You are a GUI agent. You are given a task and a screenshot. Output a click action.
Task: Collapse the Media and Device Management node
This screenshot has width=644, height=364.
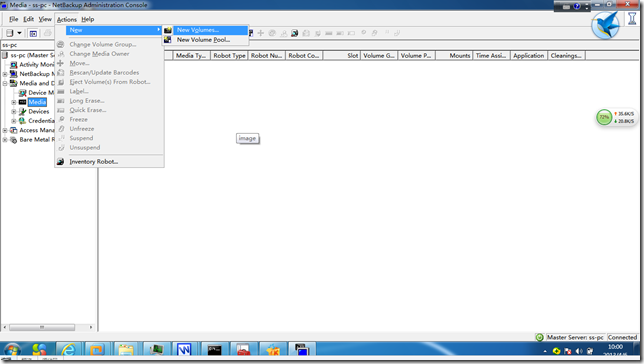pos(5,83)
